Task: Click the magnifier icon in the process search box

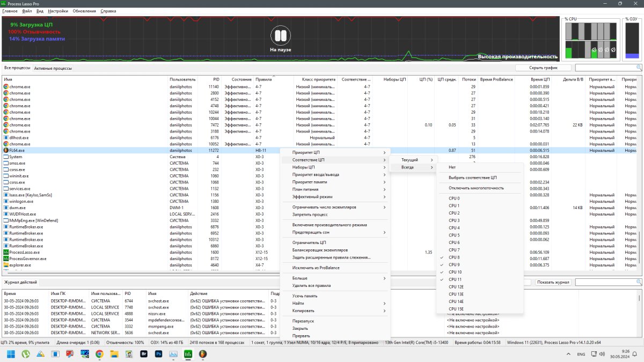Action: tap(639, 68)
